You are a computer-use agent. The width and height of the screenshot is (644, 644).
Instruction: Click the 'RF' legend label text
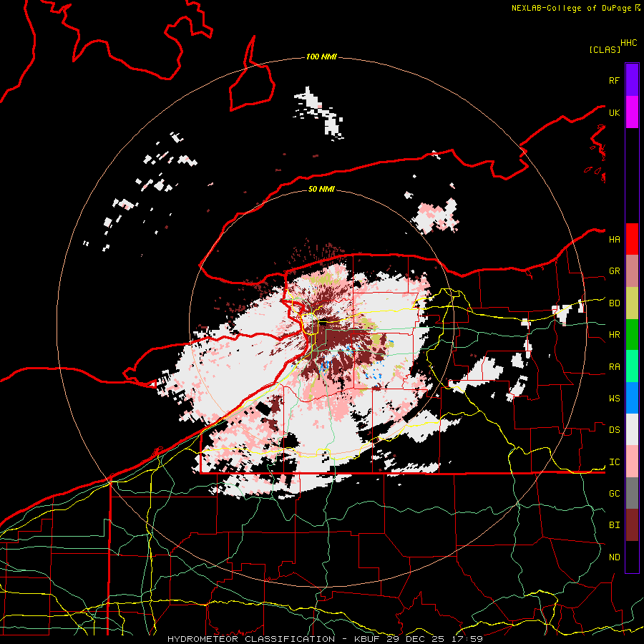click(x=614, y=80)
